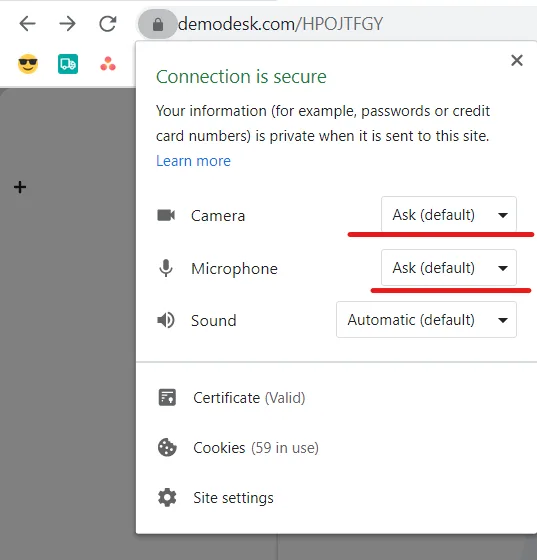Click the demodesk.com address bar URL
Viewport: 537px width, 560px height.
click(x=280, y=24)
